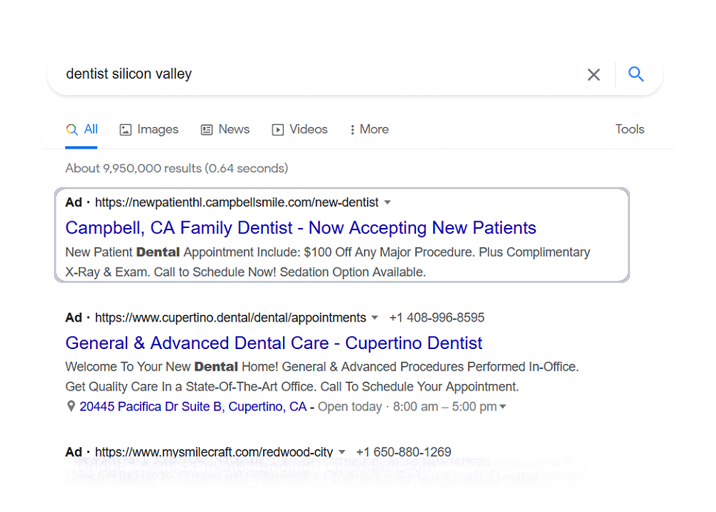The width and height of the screenshot is (716, 512).
Task: Expand the dropdown arrow next to the mysmilecraft.com URL
Action: (342, 452)
